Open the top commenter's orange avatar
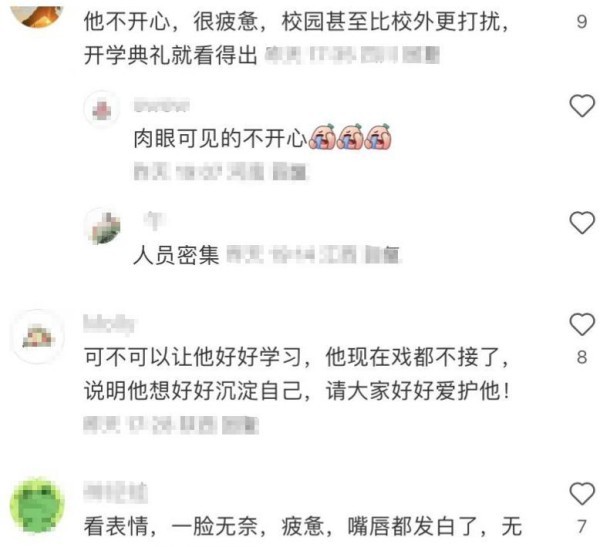The height and width of the screenshot is (547, 600). tap(37, 14)
